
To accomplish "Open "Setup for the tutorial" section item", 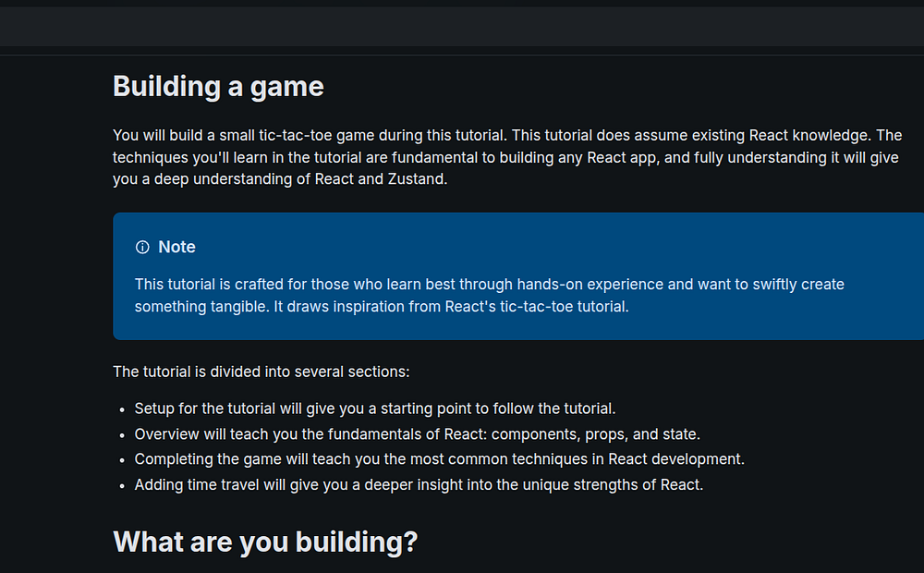I will click(x=215, y=408).
